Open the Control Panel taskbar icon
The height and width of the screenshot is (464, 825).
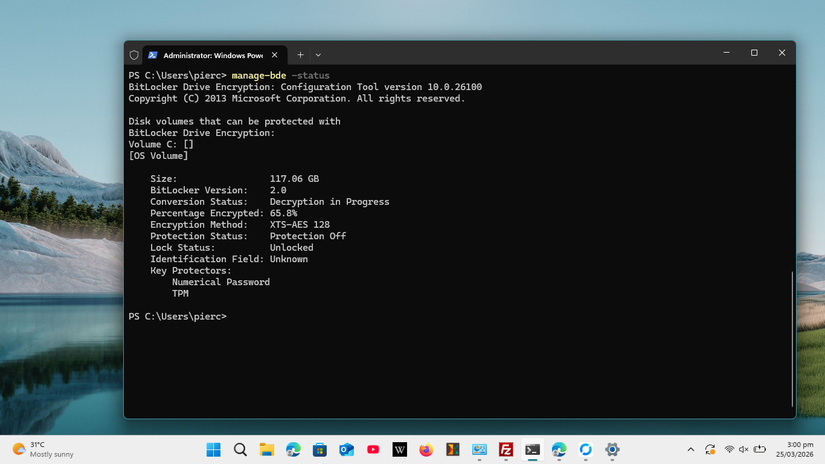479,450
